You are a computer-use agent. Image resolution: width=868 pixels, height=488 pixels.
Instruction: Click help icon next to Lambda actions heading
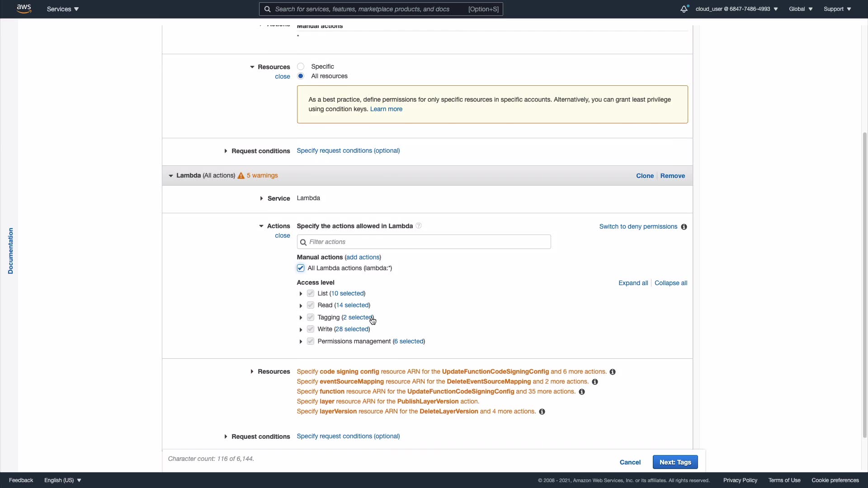click(x=419, y=226)
